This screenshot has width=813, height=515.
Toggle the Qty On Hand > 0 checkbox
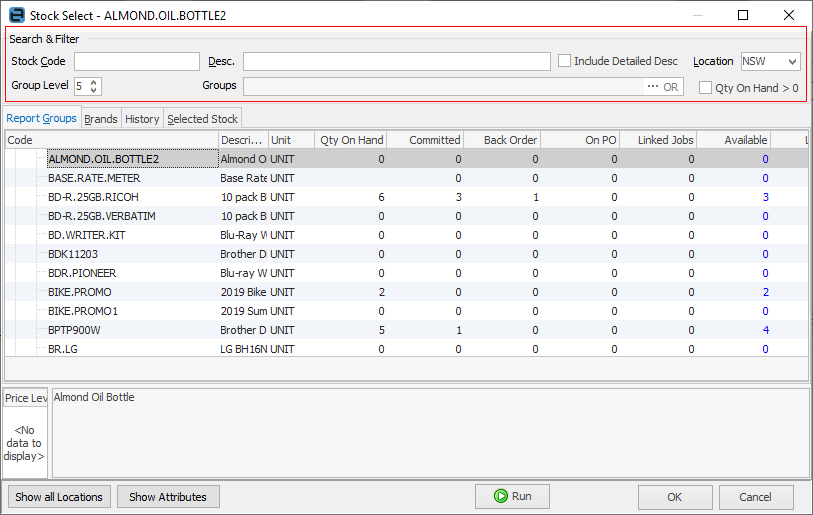point(706,88)
